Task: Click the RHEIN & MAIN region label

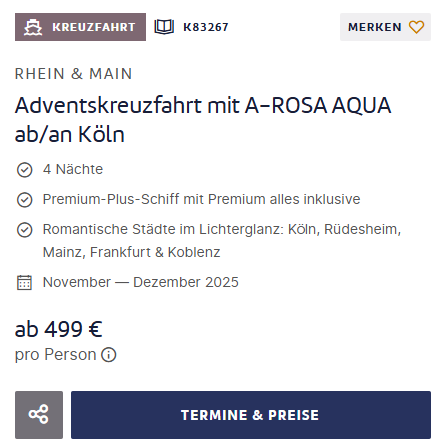Action: pyautogui.click(x=74, y=74)
